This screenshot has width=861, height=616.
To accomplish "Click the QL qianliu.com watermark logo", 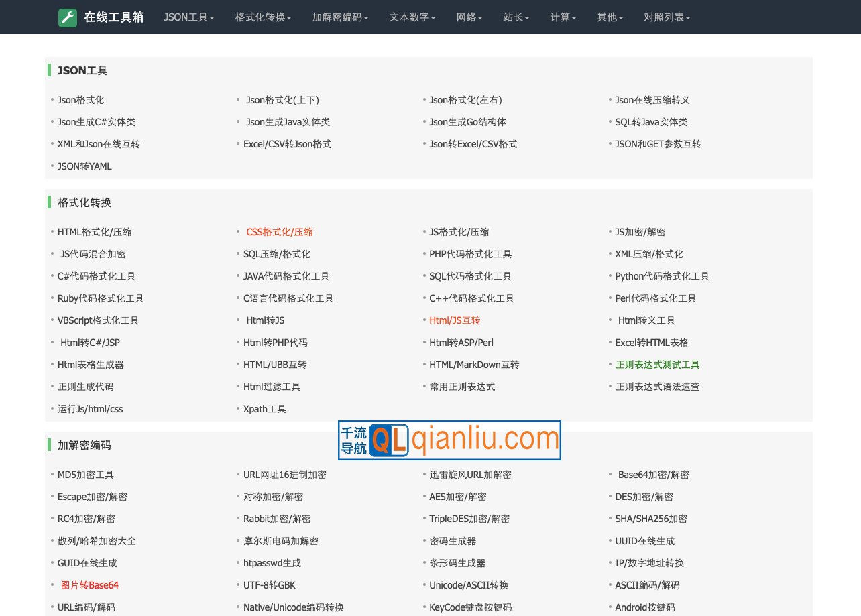I will [449, 440].
